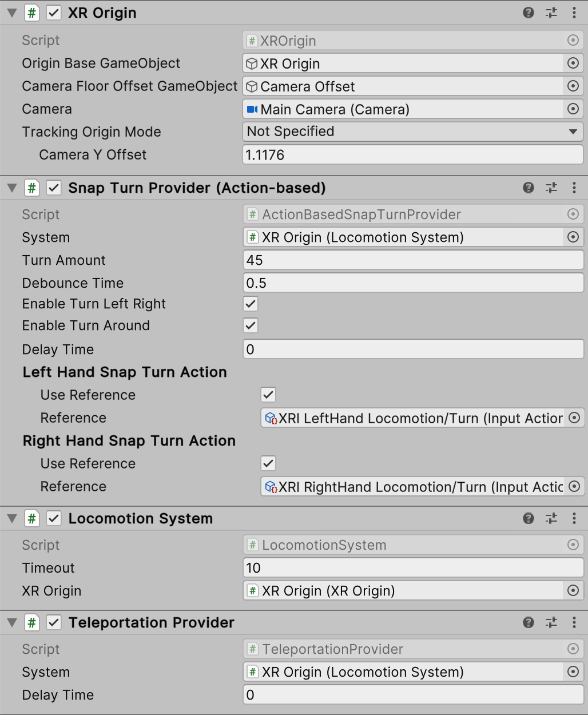
Task: Click the Turn Amount input field
Action: [412, 260]
